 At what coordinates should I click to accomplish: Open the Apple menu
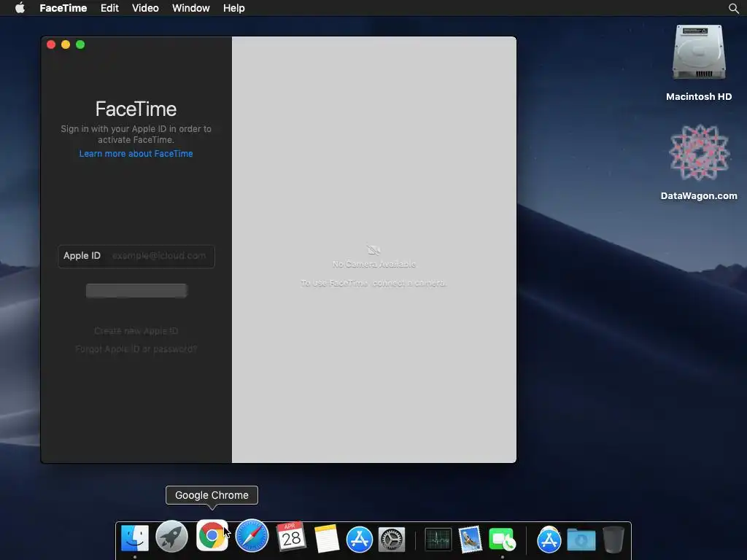coord(20,8)
